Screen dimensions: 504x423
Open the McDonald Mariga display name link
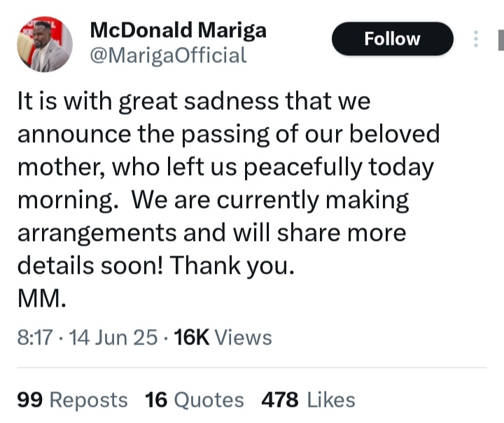pos(178,30)
